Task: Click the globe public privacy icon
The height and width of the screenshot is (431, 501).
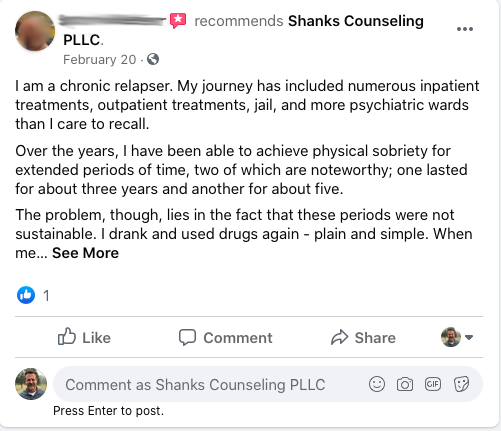Action: (x=153, y=59)
